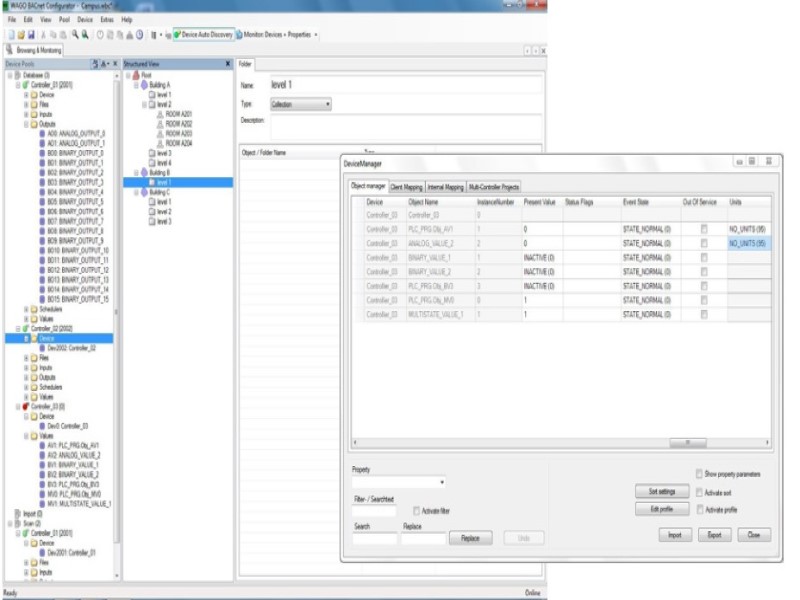Open the File menu
800x600 pixels.
pos(12,19)
